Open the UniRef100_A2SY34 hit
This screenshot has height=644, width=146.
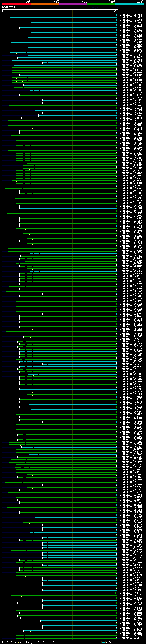tap(131, 93)
